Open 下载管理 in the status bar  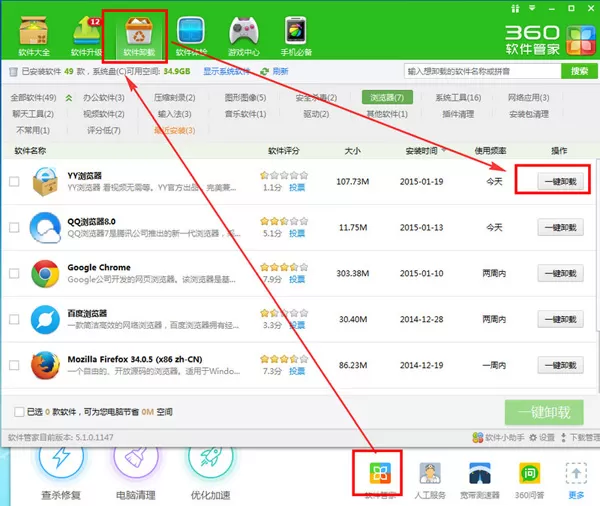580,437
